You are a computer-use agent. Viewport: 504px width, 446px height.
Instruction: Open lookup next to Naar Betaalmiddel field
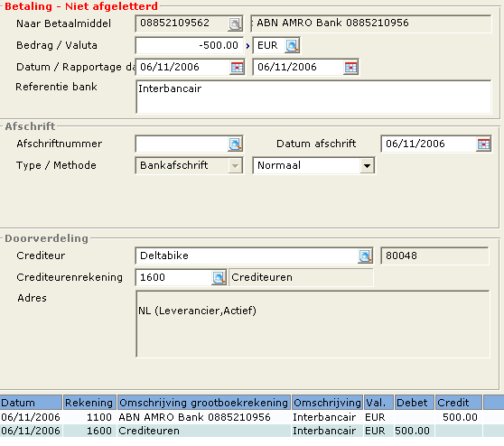[x=235, y=23]
